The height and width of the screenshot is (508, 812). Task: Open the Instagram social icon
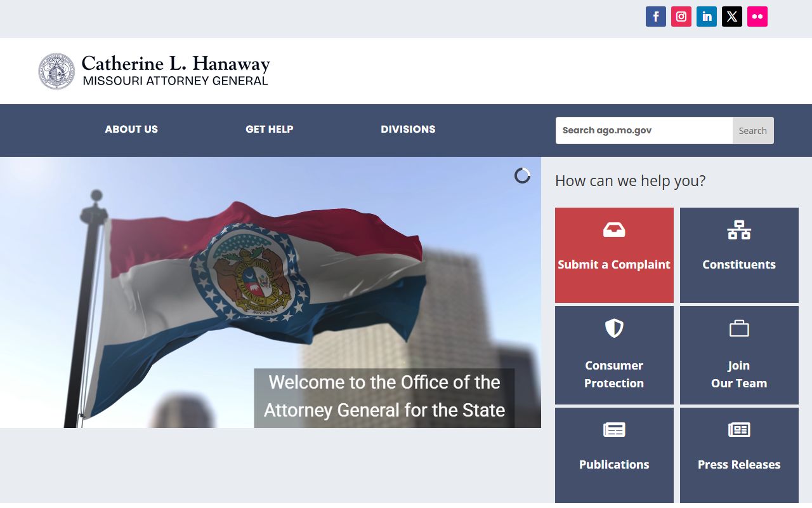click(681, 17)
